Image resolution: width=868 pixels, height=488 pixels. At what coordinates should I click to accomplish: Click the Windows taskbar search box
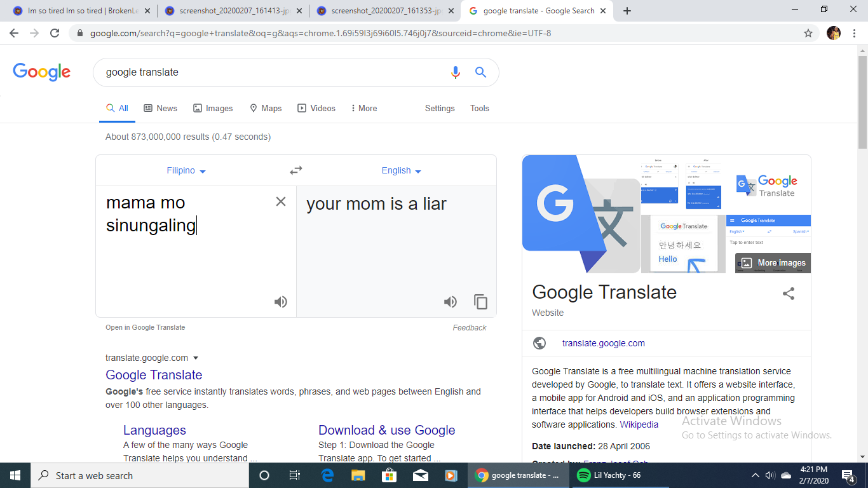[x=140, y=475]
